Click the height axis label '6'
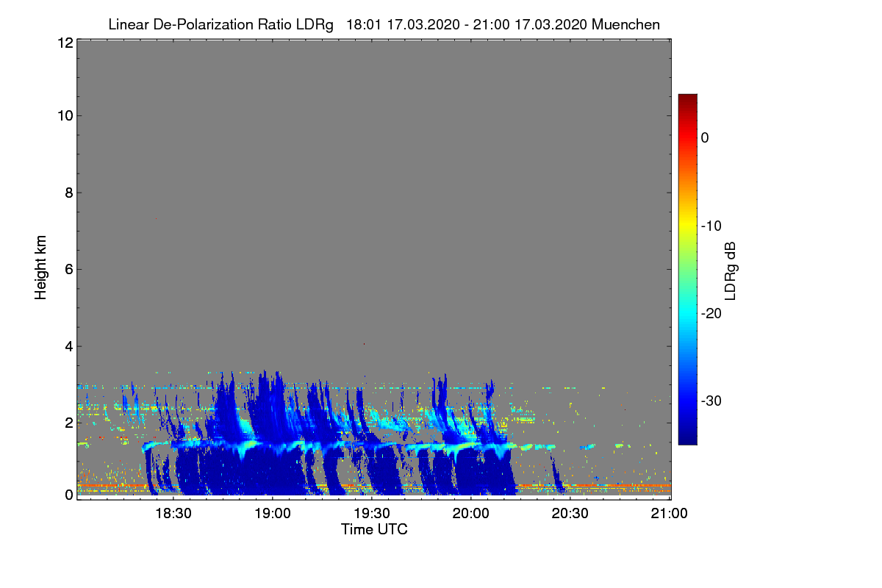Screen dimensions: 882x588 click(x=68, y=269)
